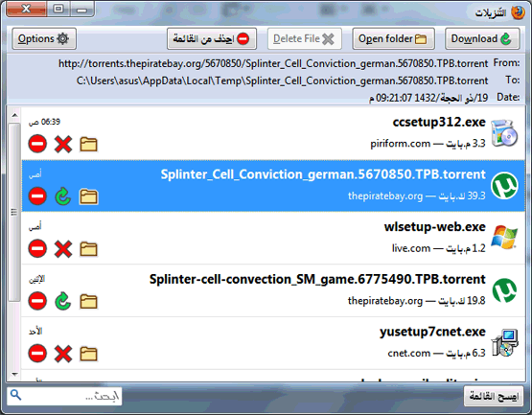Viewport: 532px width, 415px height.
Task: Minimize the downloads window
Action: pyautogui.click(x=81, y=9)
